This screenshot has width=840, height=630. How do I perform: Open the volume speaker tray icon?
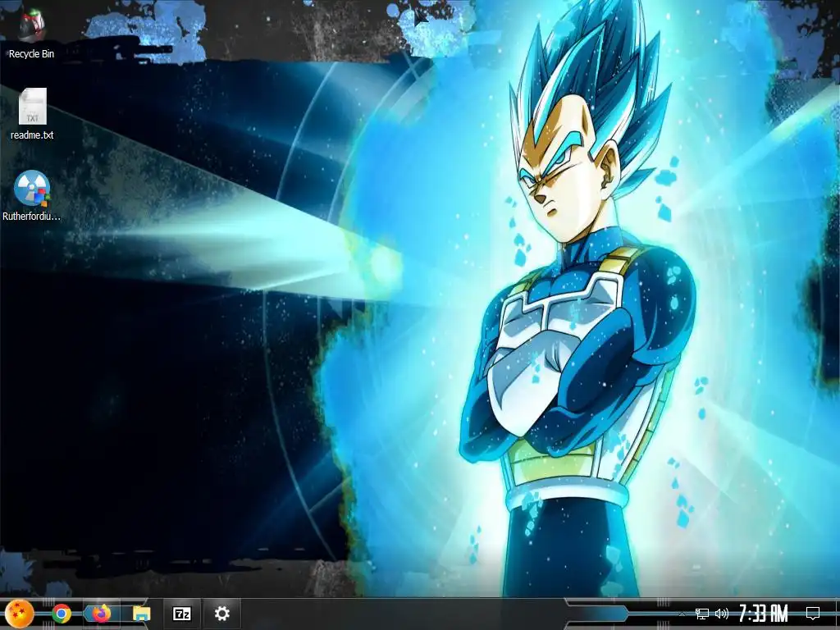coord(722,614)
